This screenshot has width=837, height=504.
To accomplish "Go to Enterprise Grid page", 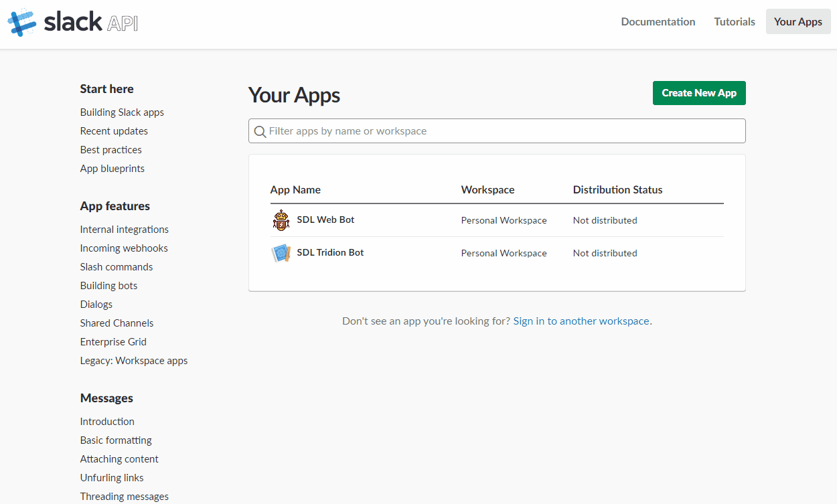I will [113, 342].
